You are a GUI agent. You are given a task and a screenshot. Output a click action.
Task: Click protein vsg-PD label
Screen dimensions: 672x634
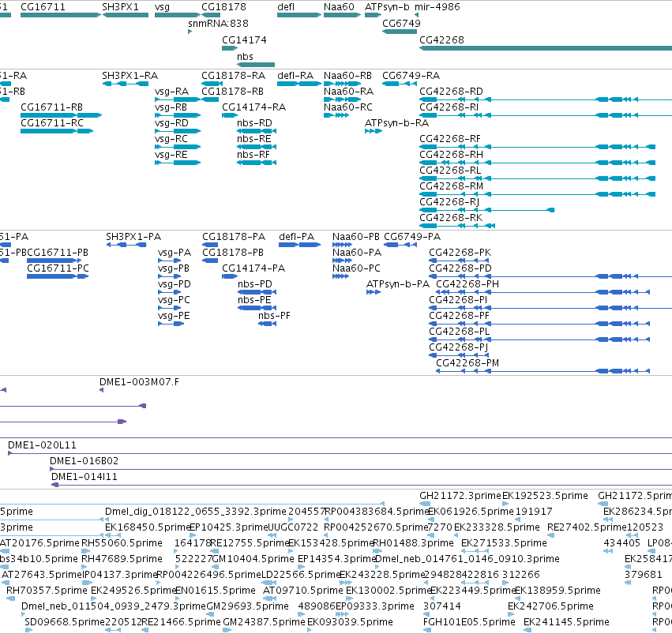[175, 284]
